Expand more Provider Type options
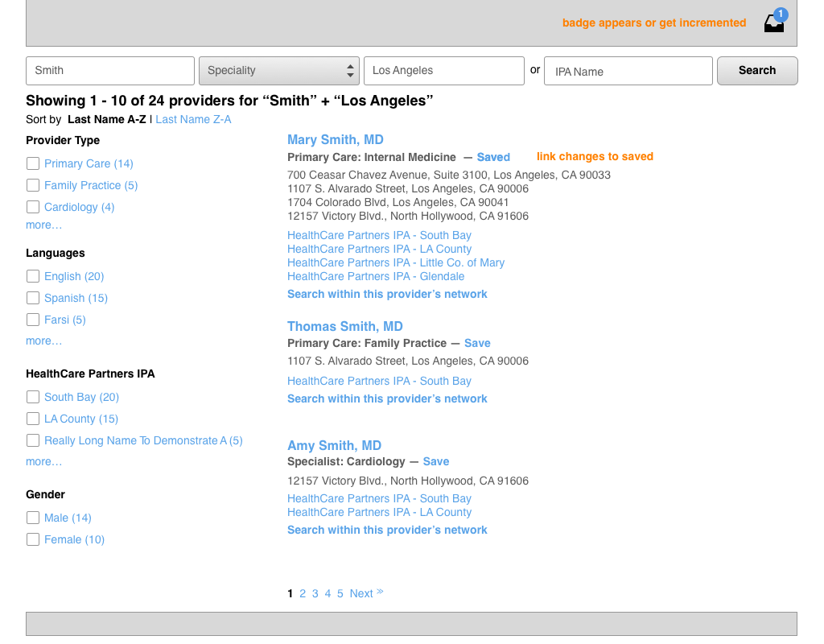Screen dimensions: 824x644 (x=43, y=225)
